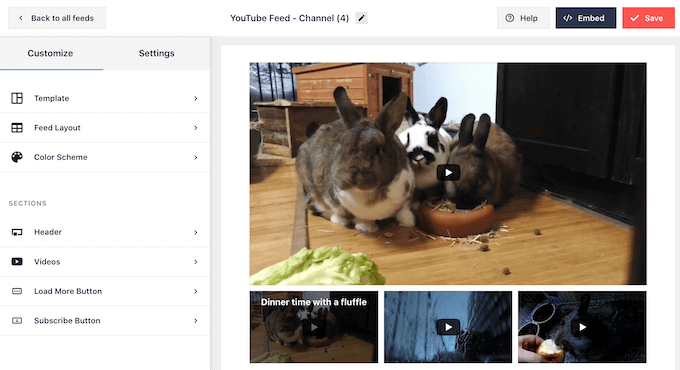This screenshot has height=370, width=680.
Task: Go back to all feeds
Action: point(57,18)
